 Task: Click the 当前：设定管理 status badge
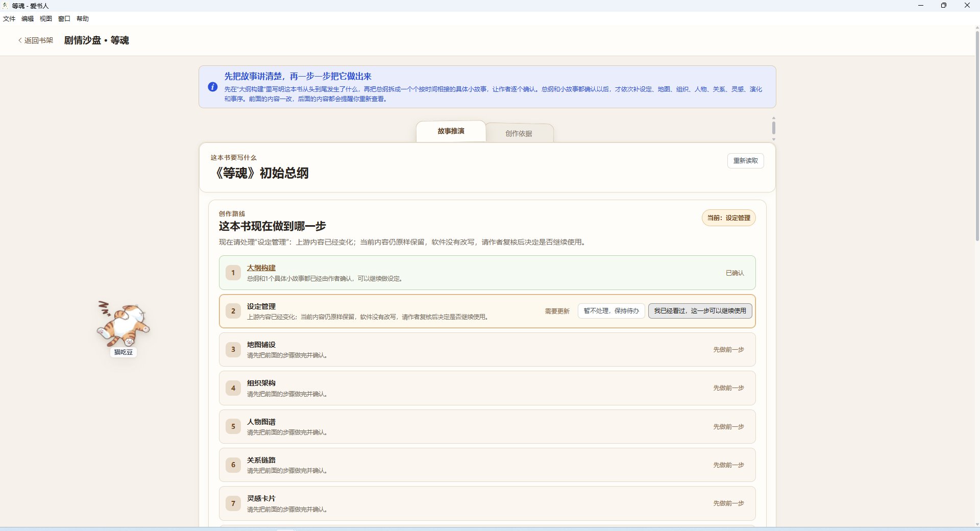(728, 218)
